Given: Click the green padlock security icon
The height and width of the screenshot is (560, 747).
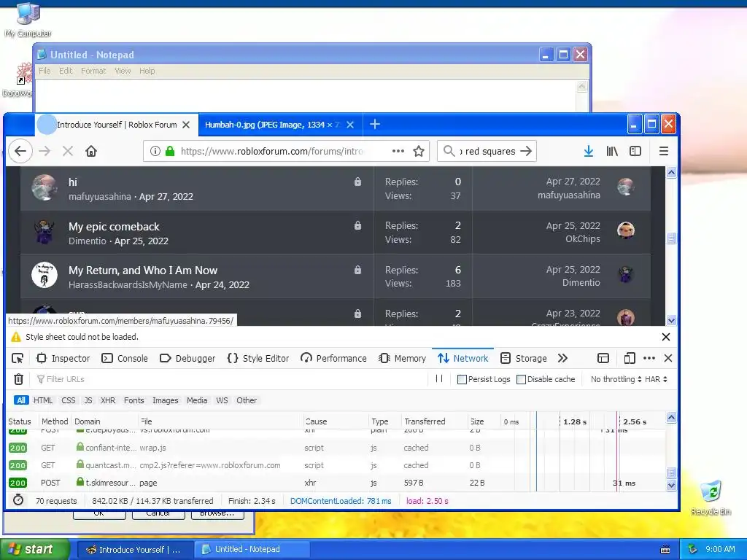Looking at the screenshot, I should (x=169, y=152).
